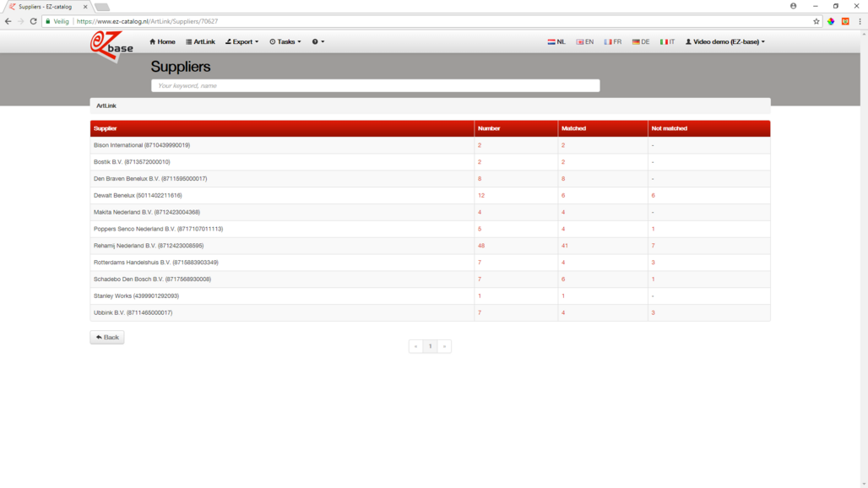868x488 pixels.
Task: Open Ubbink B.V. not matched count 3
Action: (654, 312)
